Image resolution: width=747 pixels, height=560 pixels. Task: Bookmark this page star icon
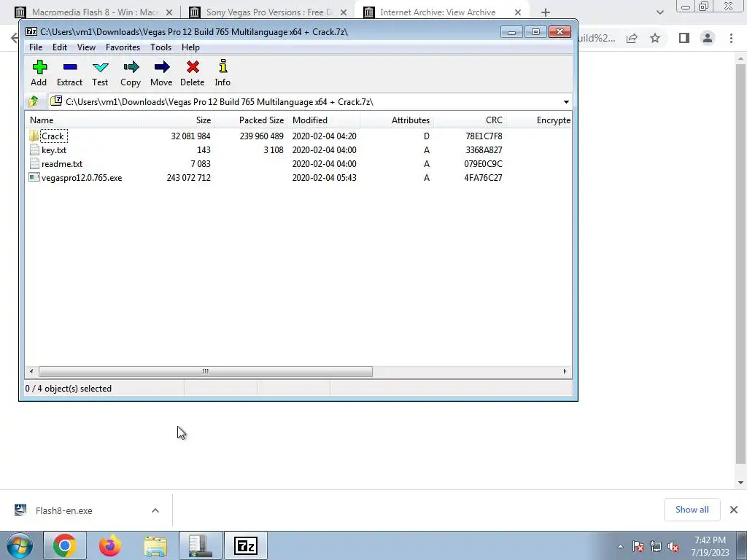[x=656, y=38]
